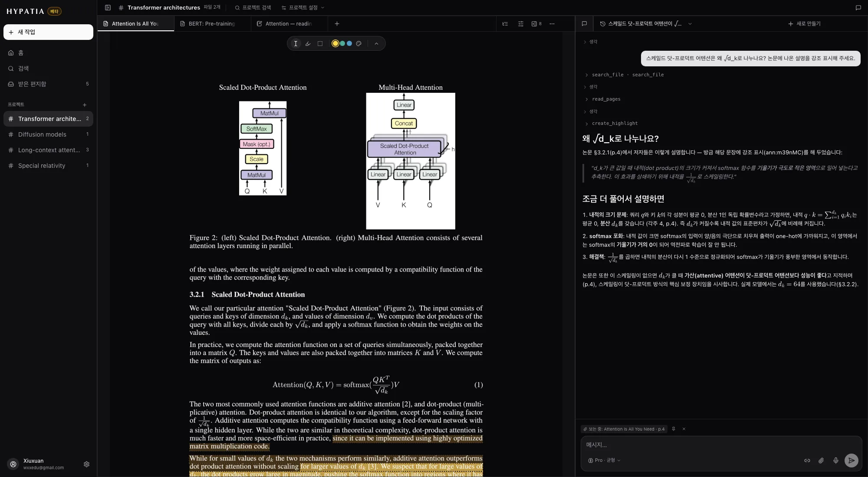Image resolution: width=868 pixels, height=477 pixels.
Task: Go to 홈 in sidebar
Action: pyautogui.click(x=48, y=53)
